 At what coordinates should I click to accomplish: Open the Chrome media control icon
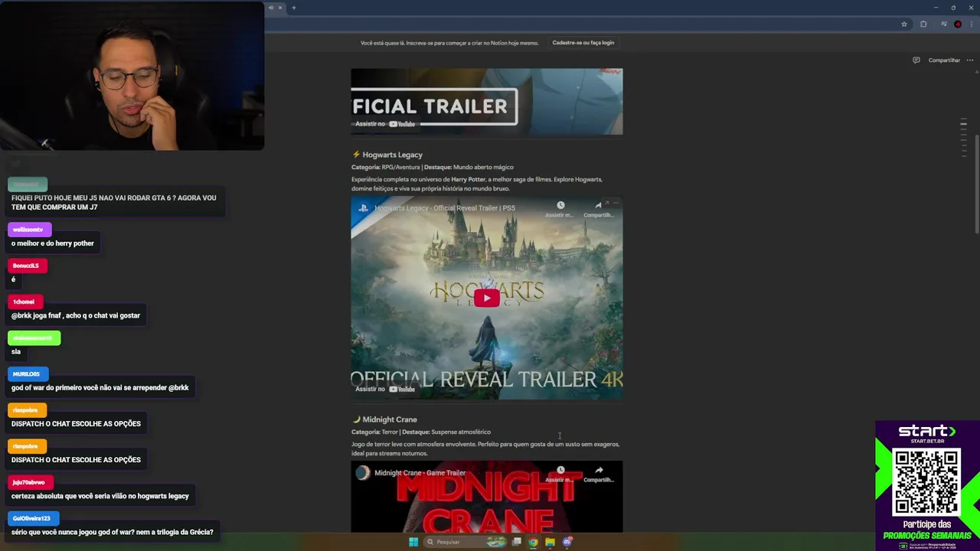[944, 24]
